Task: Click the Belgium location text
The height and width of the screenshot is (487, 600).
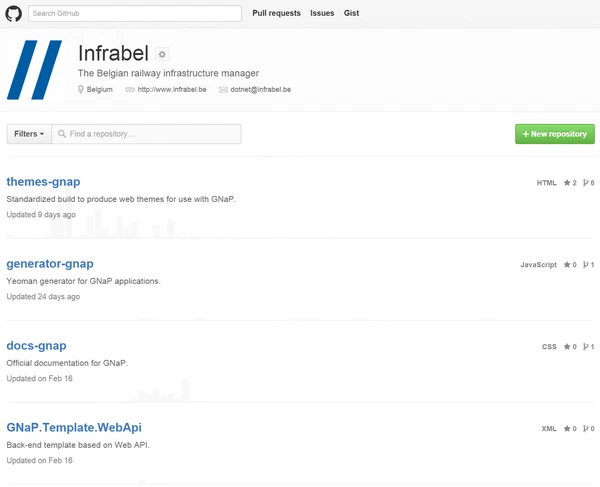Action: point(99,90)
